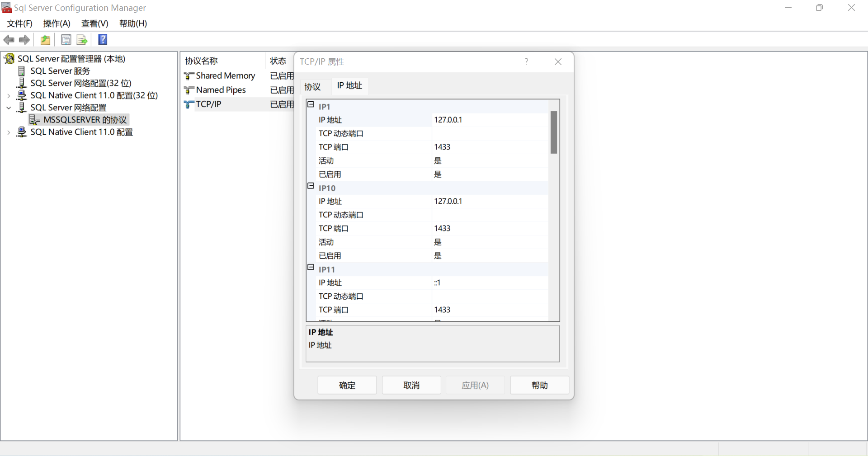This screenshot has height=456, width=868.
Task: Click the property grid vertical scrollbar thumb
Action: point(554,132)
